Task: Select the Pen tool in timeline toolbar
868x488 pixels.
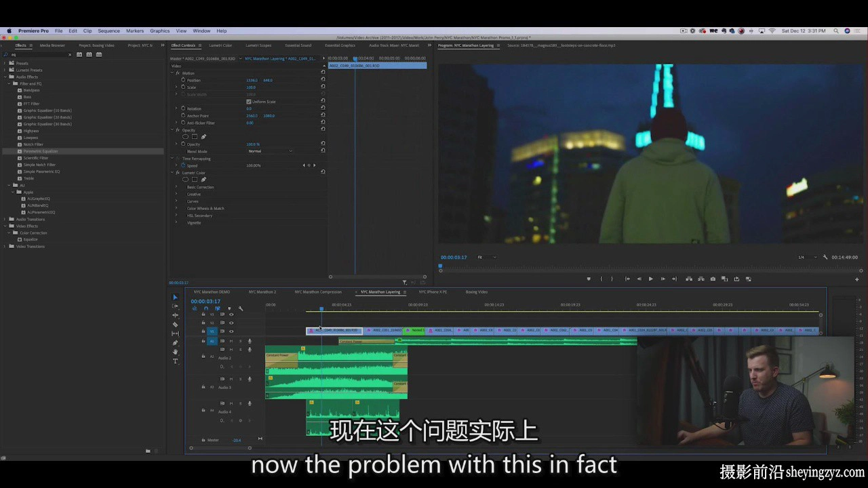Action: coord(175,343)
